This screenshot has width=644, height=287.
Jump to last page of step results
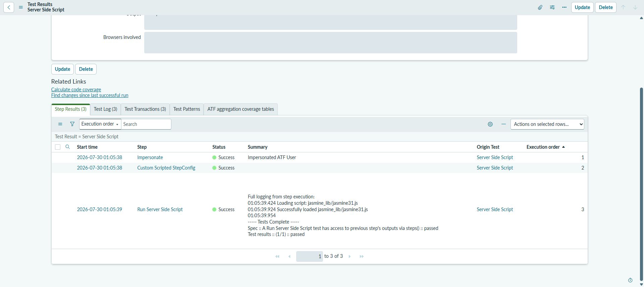(362, 256)
